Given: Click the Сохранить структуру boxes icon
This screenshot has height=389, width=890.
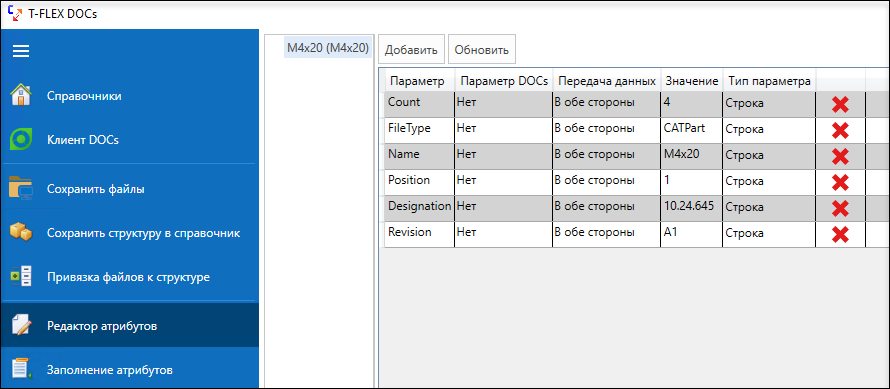Looking at the screenshot, I should pyautogui.click(x=21, y=232).
